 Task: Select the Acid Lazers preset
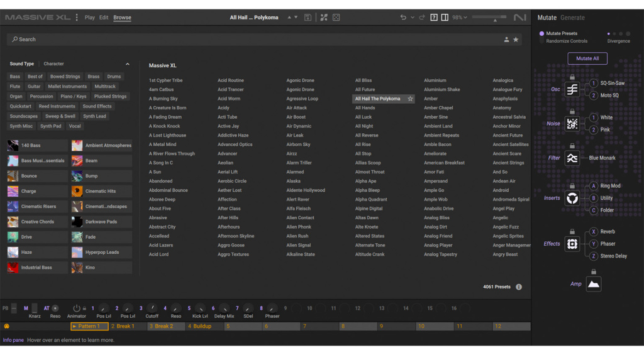pyautogui.click(x=160, y=246)
